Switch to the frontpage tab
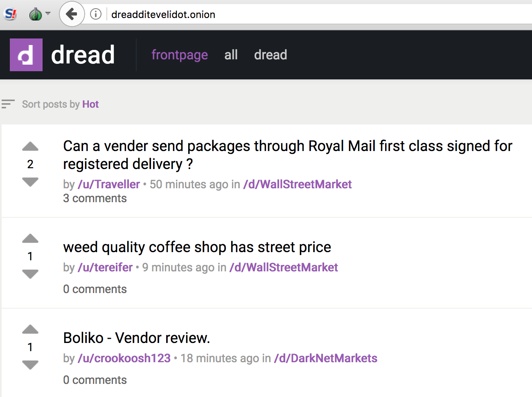 tap(180, 55)
